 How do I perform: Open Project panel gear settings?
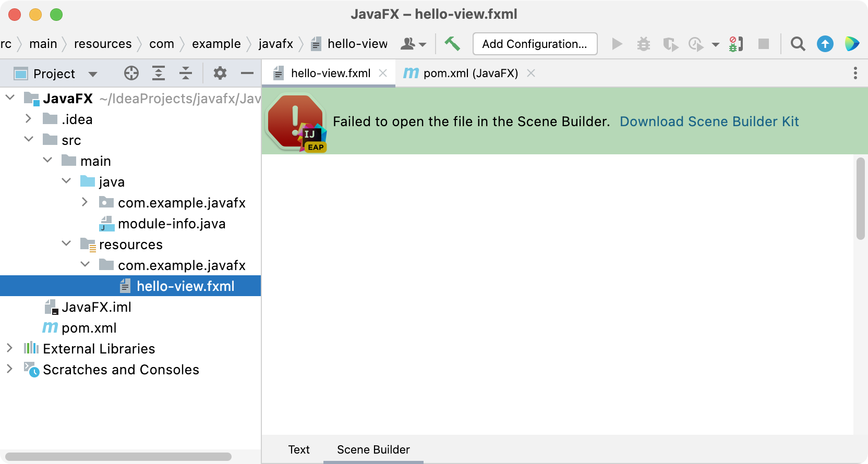click(220, 73)
